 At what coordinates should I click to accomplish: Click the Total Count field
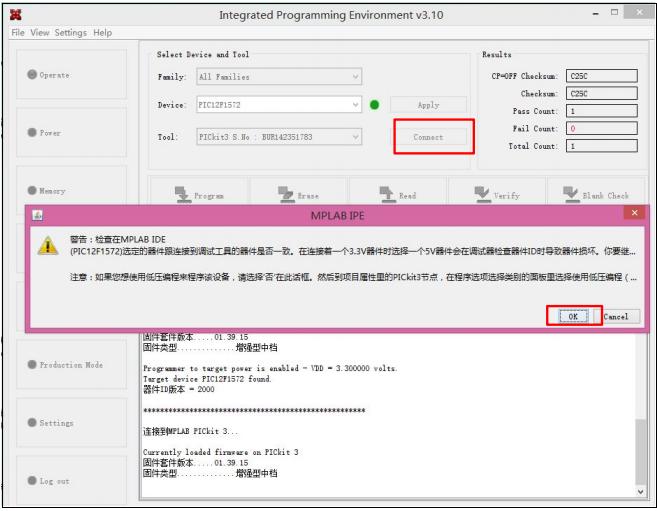point(602,146)
